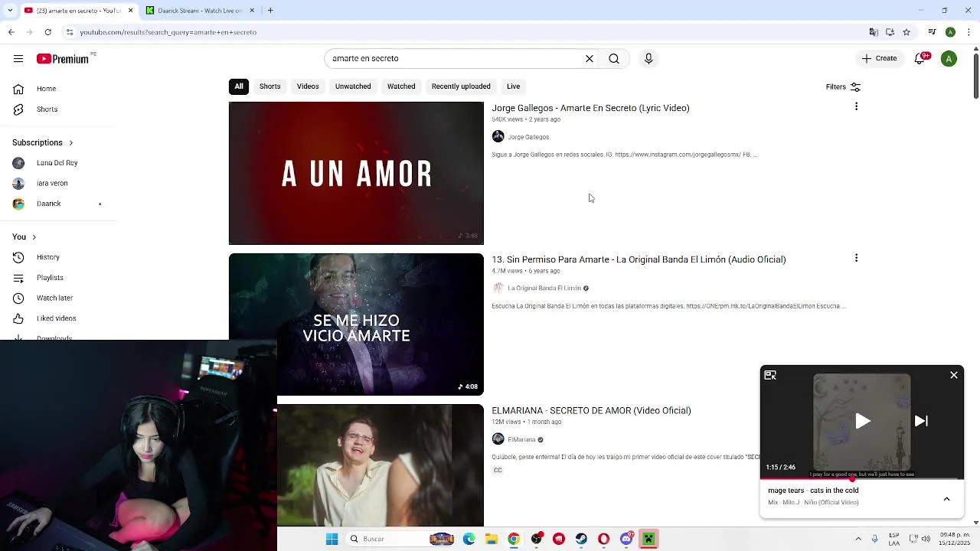Open SE ME HIZO VICIO AMARTE thumbnail
This screenshot has height=551, width=980.
coord(356,324)
